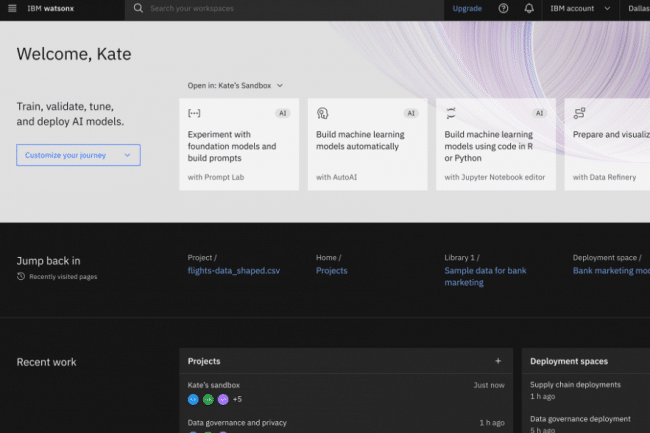
Task: Open the flights-data_shaped.csv link
Action: 233,271
